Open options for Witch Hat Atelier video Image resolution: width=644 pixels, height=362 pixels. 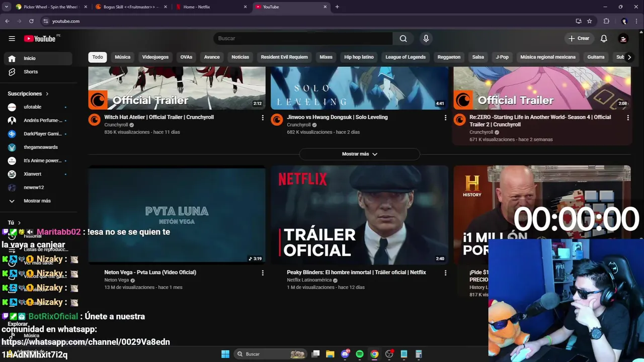click(x=262, y=118)
